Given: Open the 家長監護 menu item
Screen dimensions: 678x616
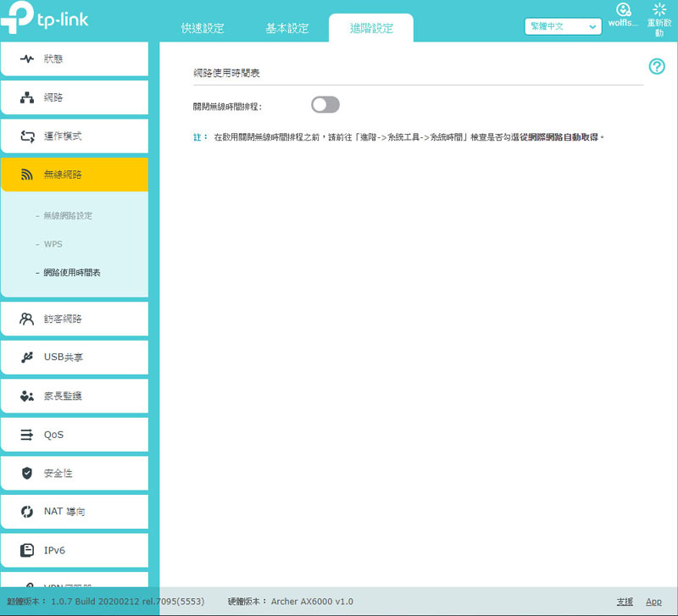Looking at the screenshot, I should [75, 396].
